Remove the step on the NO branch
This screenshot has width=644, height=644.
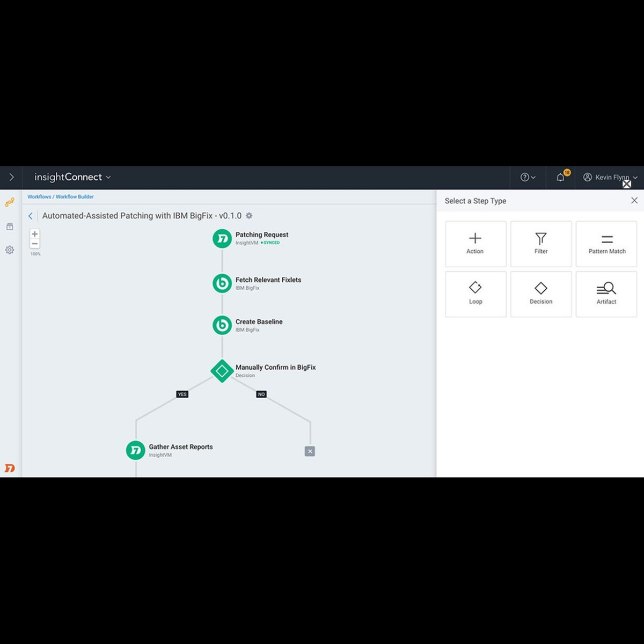310,451
